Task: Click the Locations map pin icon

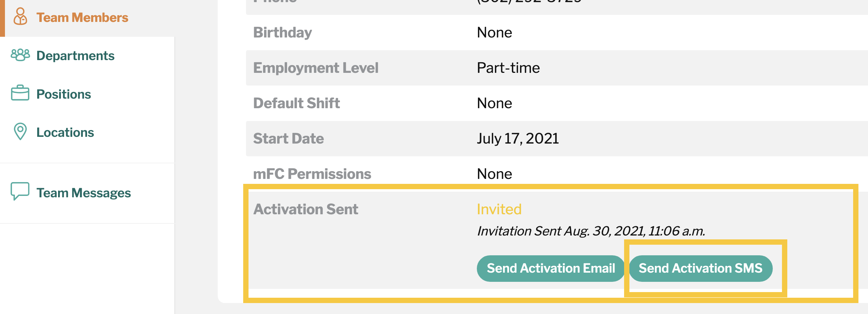Action: (20, 132)
